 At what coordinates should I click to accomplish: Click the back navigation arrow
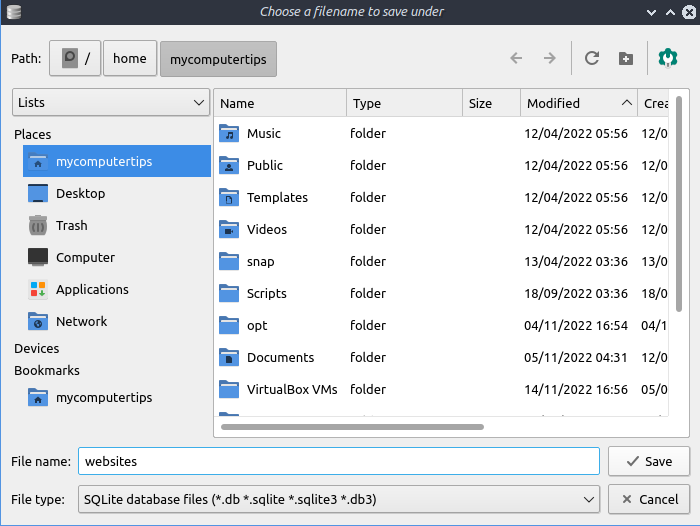(516, 58)
